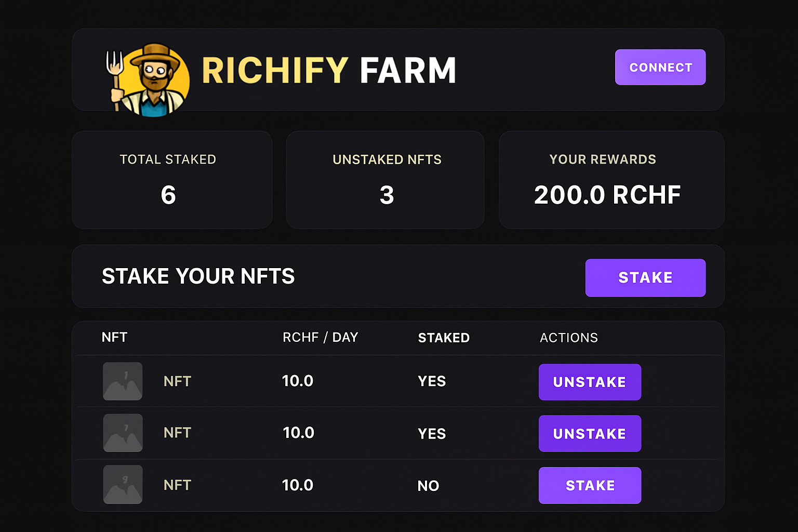Image resolution: width=798 pixels, height=532 pixels.
Task: Click the ACTIONS column header
Action: click(x=568, y=338)
